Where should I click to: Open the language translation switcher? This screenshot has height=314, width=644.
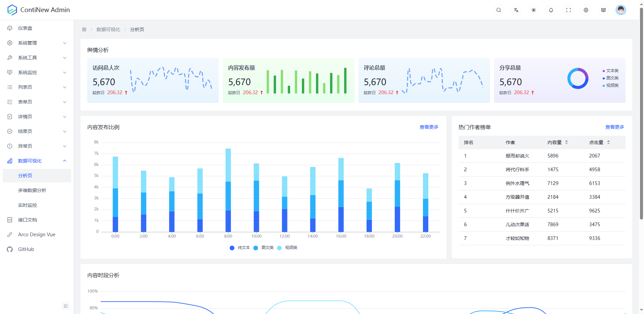click(x=516, y=10)
